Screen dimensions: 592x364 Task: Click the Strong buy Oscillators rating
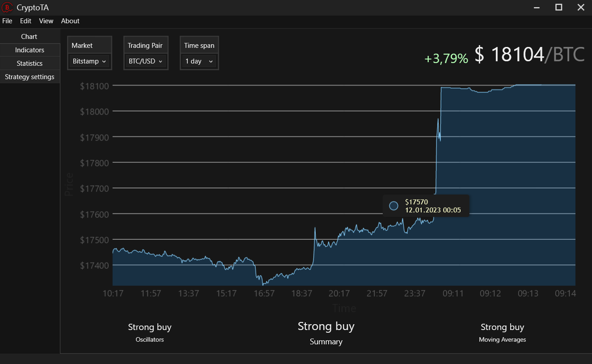click(150, 327)
